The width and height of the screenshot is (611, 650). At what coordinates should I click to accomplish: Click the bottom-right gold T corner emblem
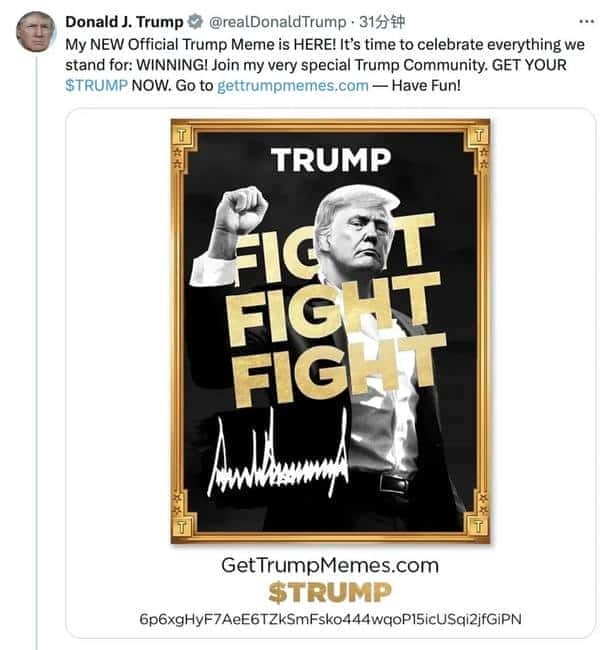pyautogui.click(x=478, y=527)
